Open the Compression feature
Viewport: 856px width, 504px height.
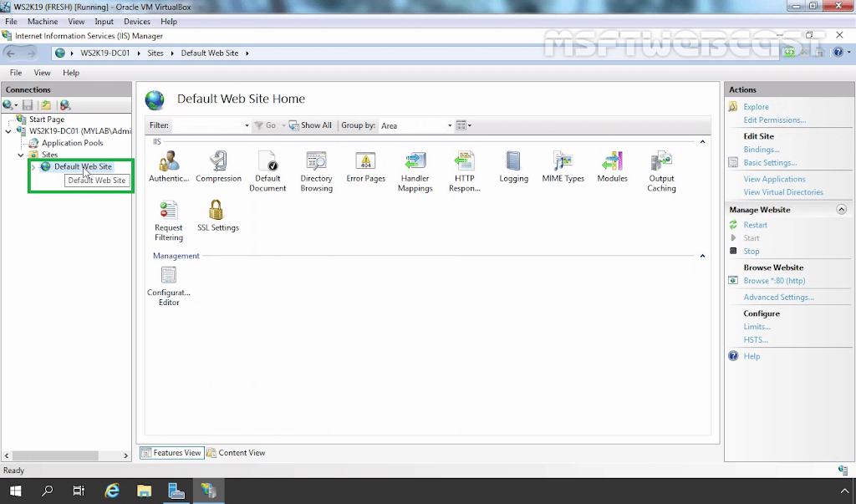(x=218, y=166)
